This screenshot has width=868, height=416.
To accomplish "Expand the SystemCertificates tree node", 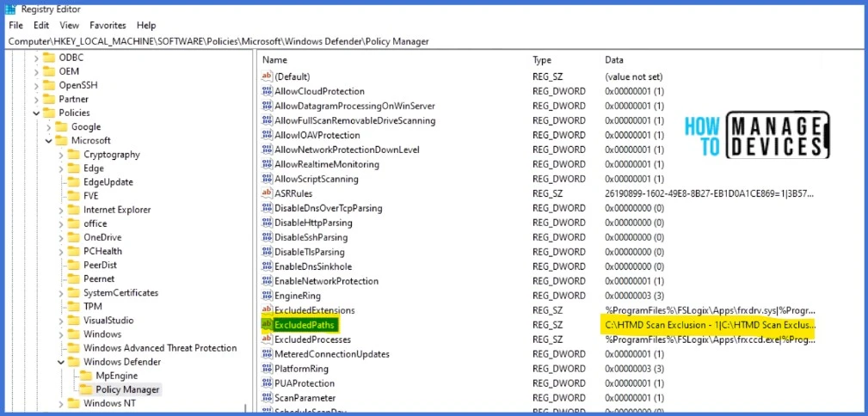I will (61, 292).
